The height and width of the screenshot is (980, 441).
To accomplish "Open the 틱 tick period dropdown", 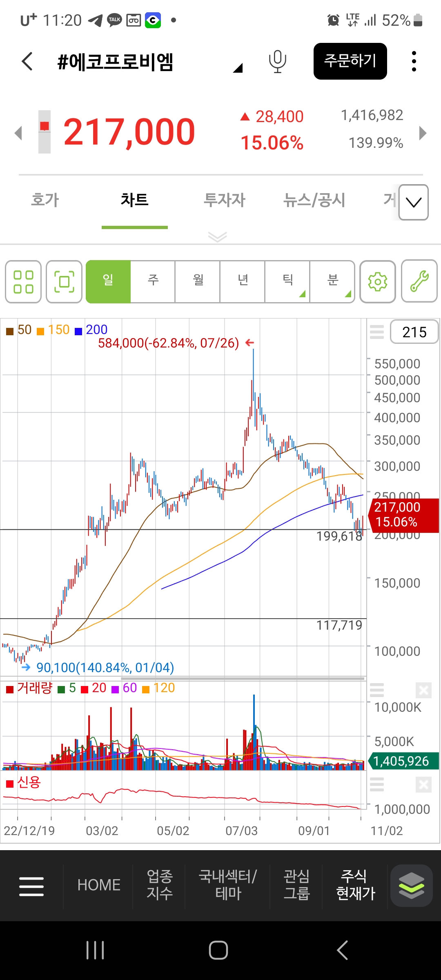I will [288, 282].
